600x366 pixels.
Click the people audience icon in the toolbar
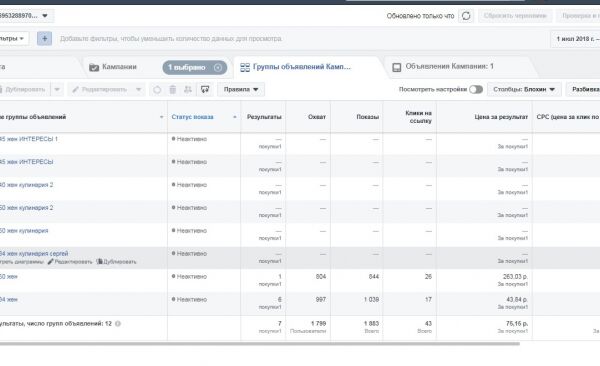click(x=188, y=90)
